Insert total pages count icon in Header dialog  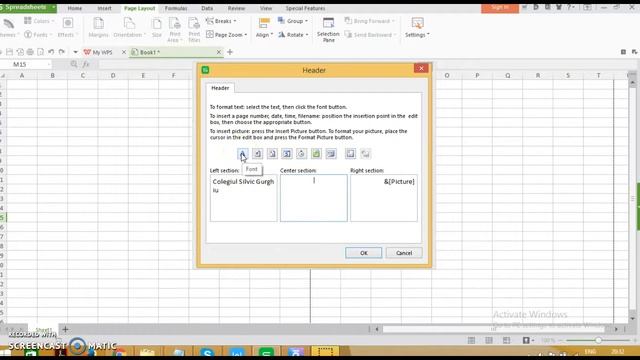coord(272,153)
